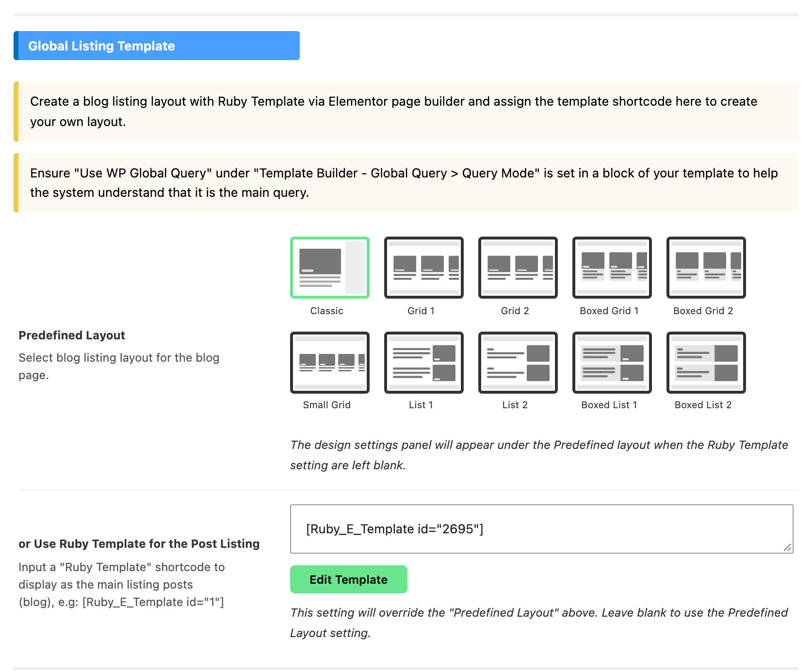The image size is (812, 671).
Task: Click the Edit Template button
Action: [349, 579]
